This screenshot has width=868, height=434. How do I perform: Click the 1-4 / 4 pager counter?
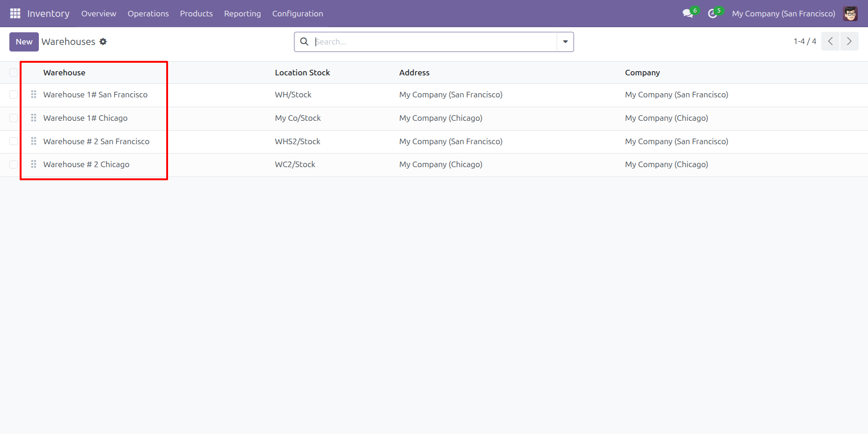[805, 41]
